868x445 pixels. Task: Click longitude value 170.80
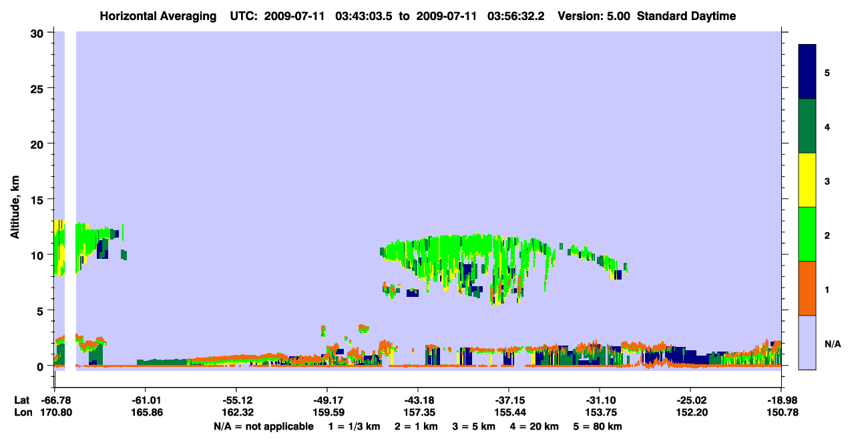click(55, 412)
